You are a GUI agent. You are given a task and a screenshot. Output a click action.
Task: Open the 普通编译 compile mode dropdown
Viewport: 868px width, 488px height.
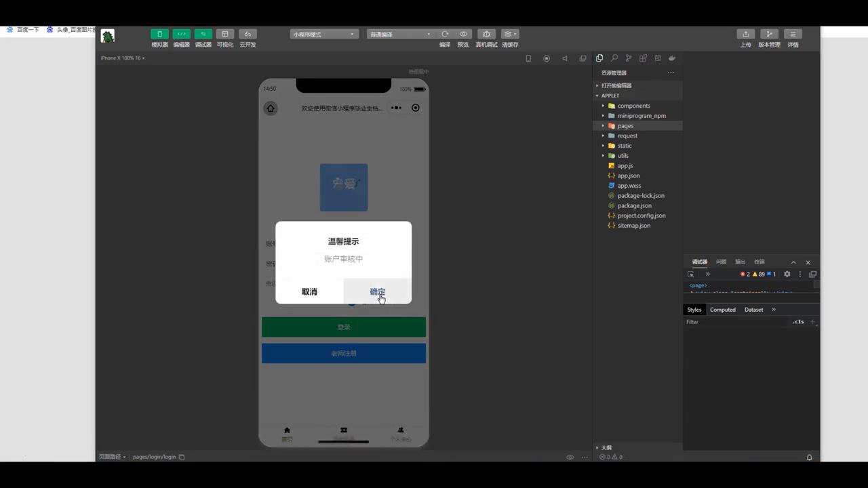point(399,34)
